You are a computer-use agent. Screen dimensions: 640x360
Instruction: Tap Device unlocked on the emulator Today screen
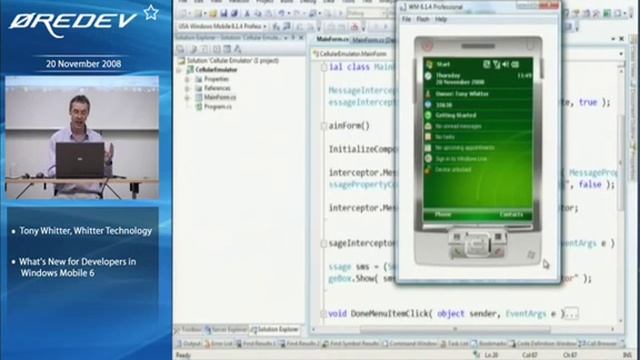[453, 169]
